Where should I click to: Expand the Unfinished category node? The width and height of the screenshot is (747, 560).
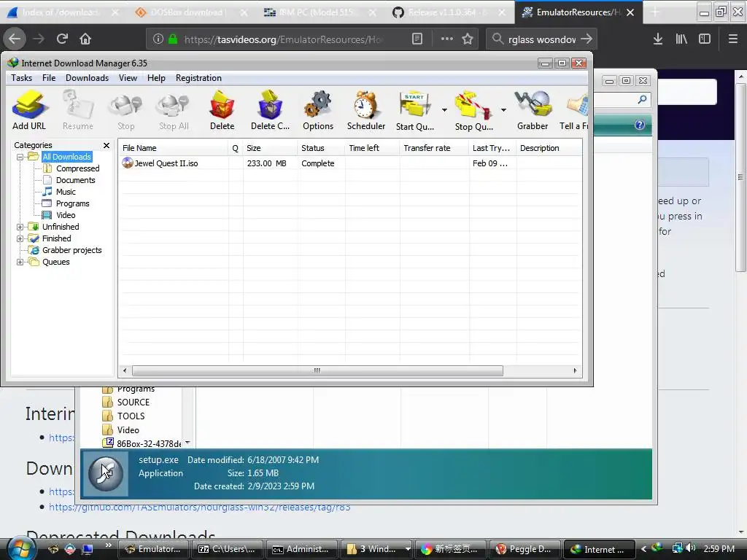(x=20, y=227)
